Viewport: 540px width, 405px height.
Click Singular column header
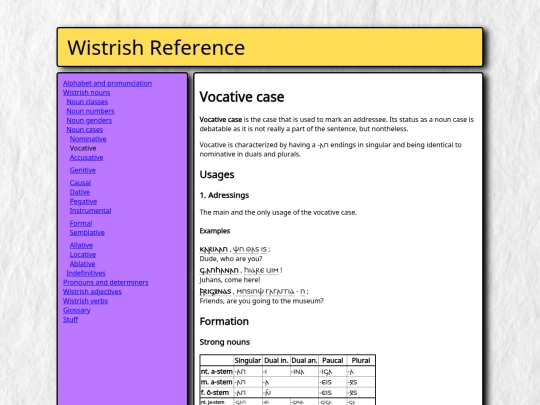pyautogui.click(x=248, y=361)
